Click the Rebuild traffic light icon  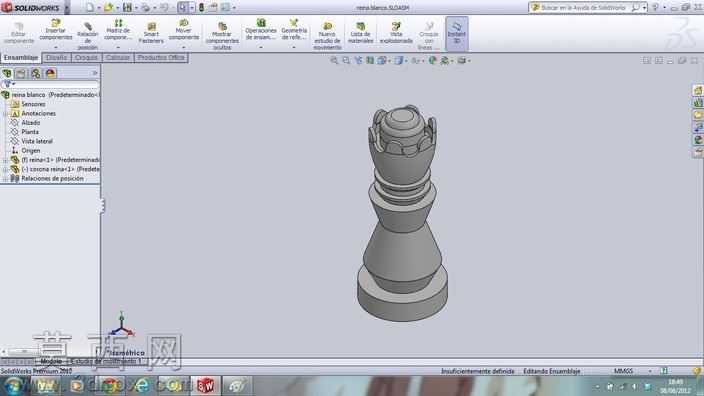201,7
